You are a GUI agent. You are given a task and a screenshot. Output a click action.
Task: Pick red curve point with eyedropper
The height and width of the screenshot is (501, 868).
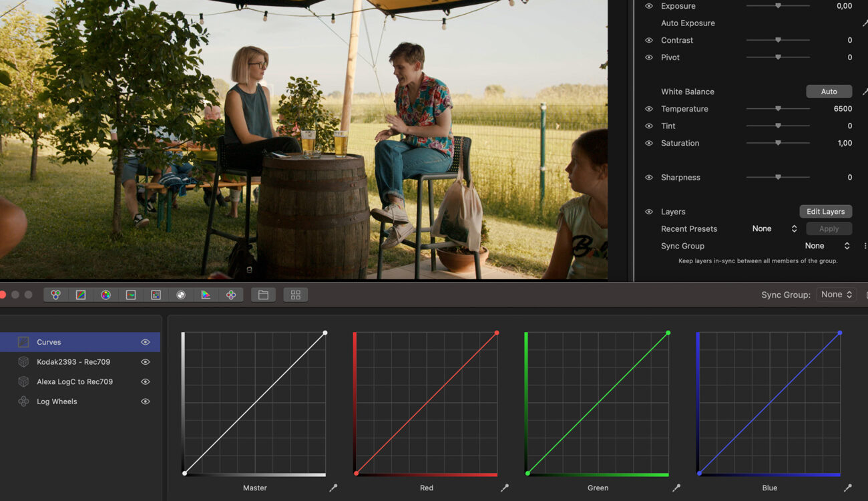(505, 488)
